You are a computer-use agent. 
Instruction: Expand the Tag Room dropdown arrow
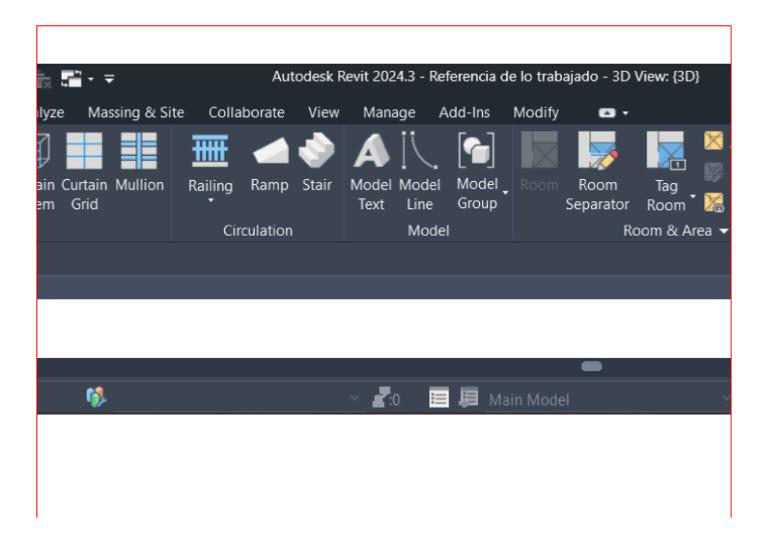click(x=693, y=196)
